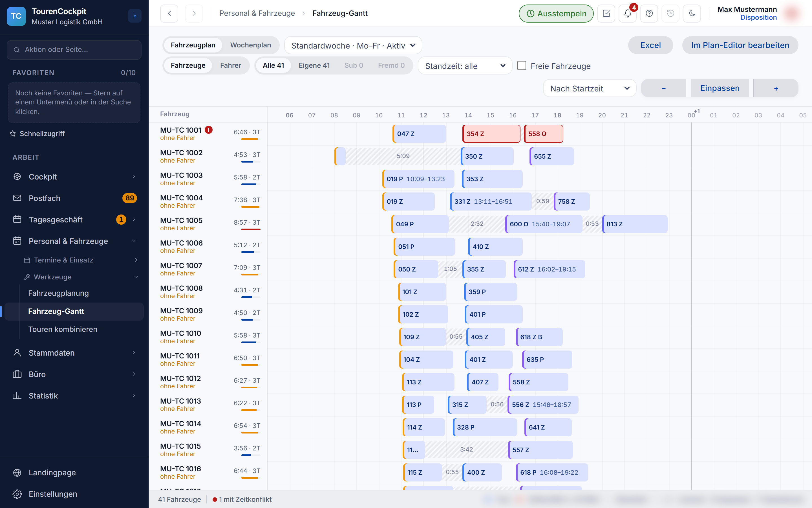The height and width of the screenshot is (508, 812).
Task: Collapse the Werkzeuge submenu
Action: (x=81, y=277)
